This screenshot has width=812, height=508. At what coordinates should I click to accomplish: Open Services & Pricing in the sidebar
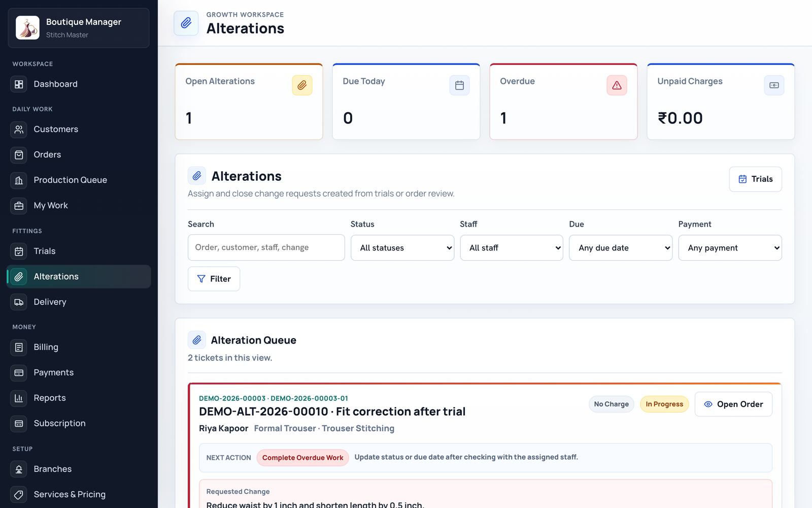pos(79,495)
